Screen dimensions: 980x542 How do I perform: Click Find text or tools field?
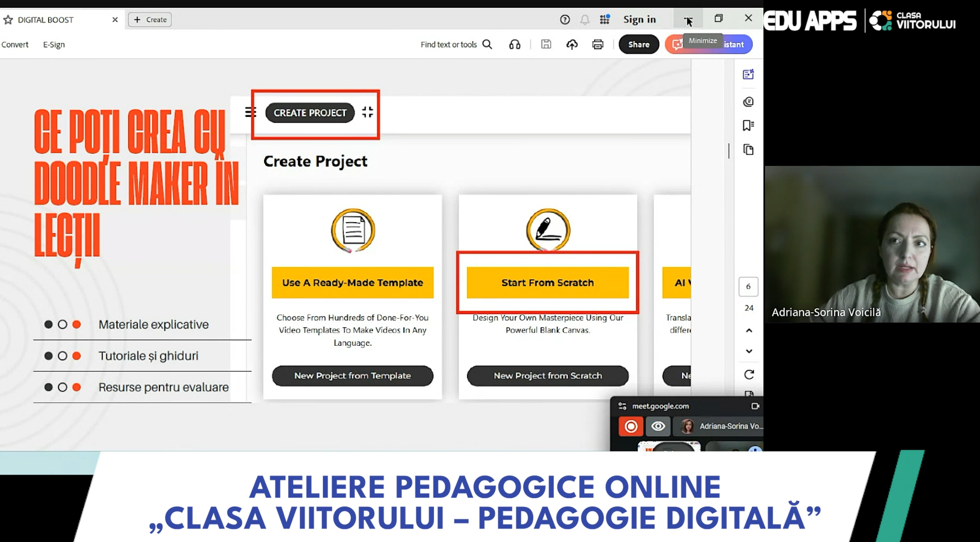pos(449,44)
